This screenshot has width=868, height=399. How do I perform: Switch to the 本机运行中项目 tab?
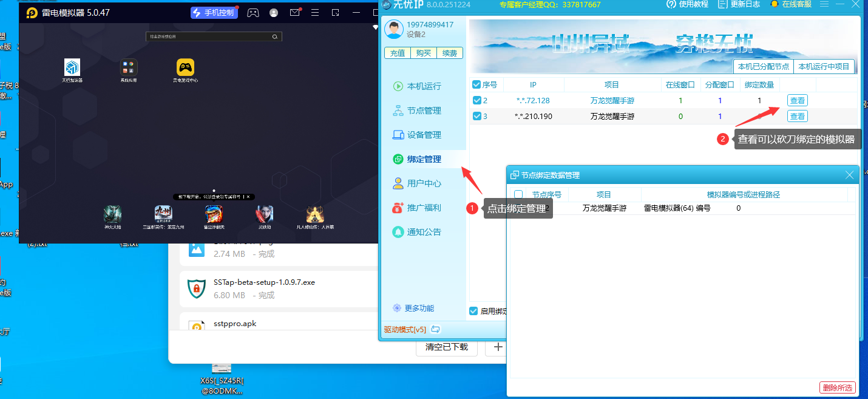point(824,66)
